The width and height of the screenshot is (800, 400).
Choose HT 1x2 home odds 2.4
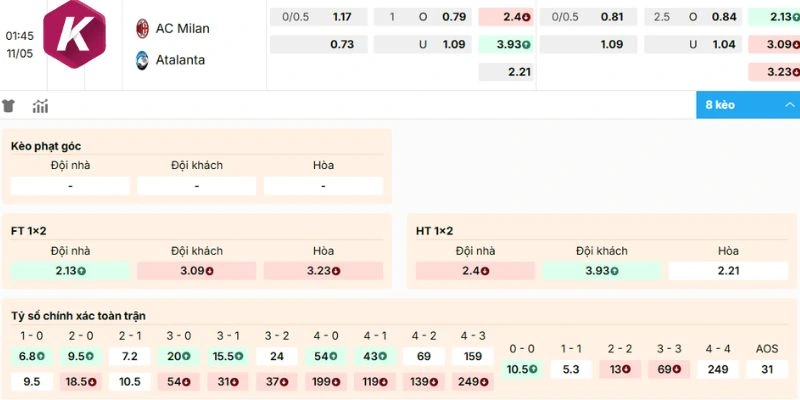point(476,271)
